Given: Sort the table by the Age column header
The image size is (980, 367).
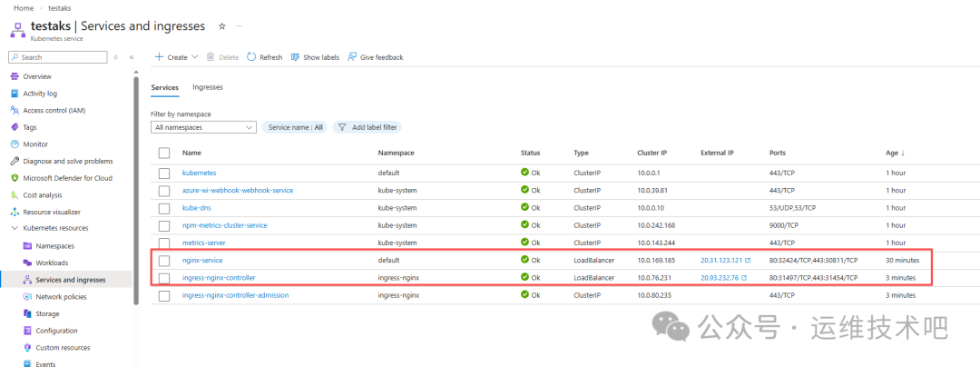Looking at the screenshot, I should [x=893, y=153].
